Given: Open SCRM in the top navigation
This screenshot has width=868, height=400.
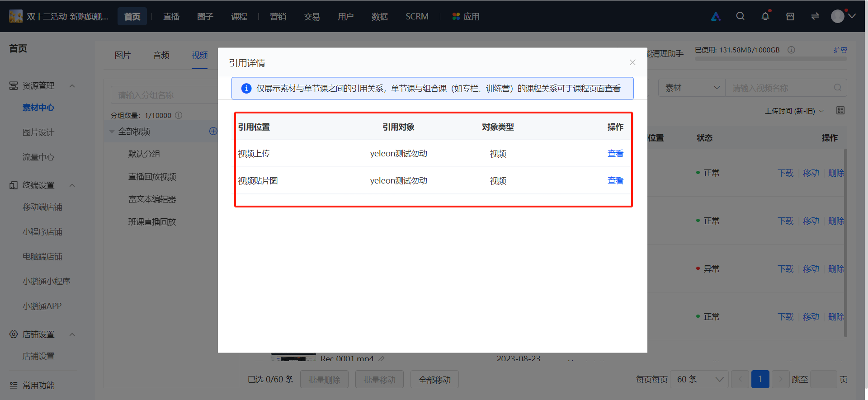Looking at the screenshot, I should pos(417,16).
